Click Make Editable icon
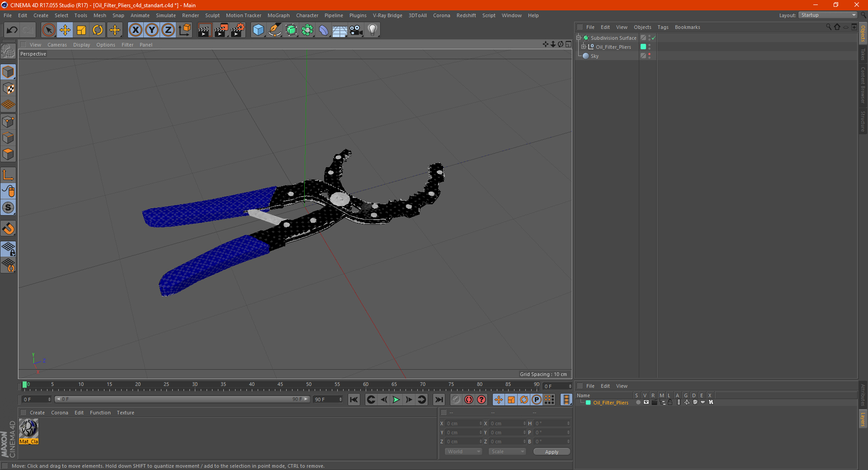The height and width of the screenshot is (470, 868). click(x=8, y=52)
